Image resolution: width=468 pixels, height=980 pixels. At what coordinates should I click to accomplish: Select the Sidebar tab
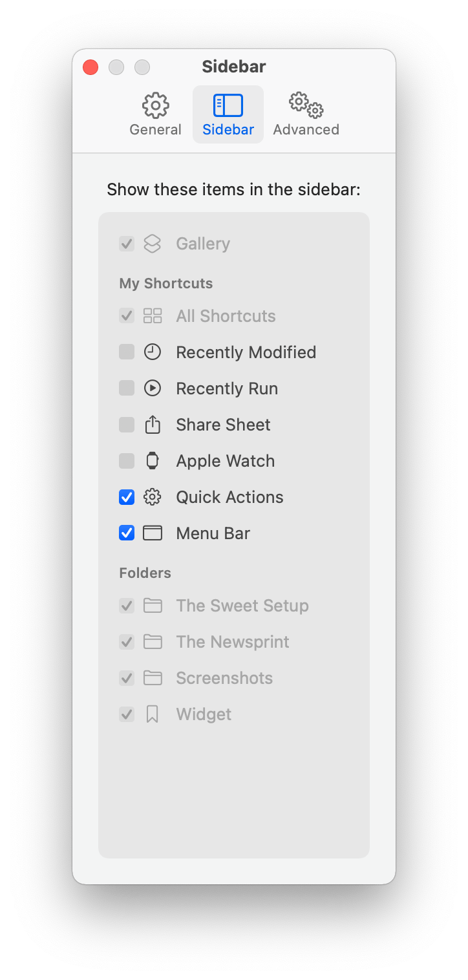tap(228, 114)
